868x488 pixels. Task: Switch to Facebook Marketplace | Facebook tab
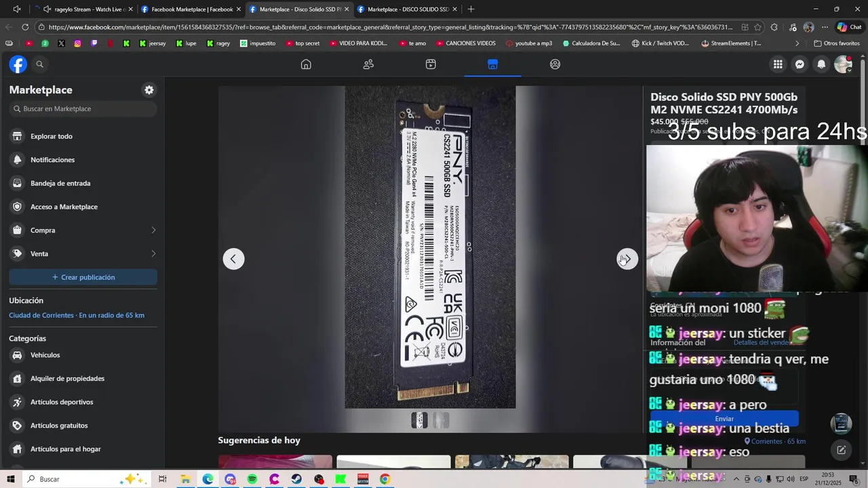pos(191,9)
